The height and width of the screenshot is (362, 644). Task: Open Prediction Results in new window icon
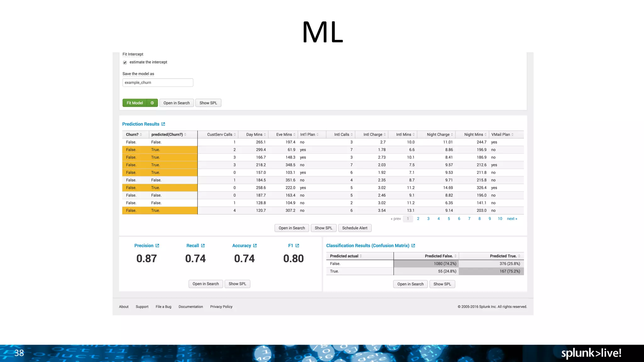(x=163, y=124)
